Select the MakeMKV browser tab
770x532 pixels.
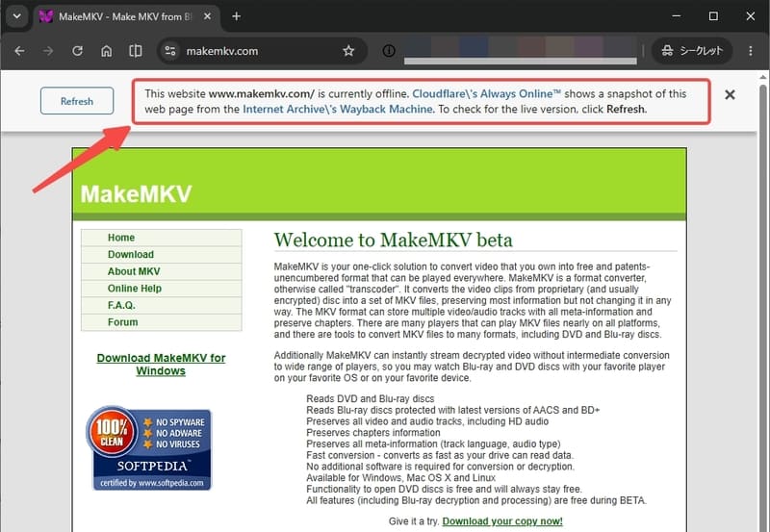[x=125, y=16]
